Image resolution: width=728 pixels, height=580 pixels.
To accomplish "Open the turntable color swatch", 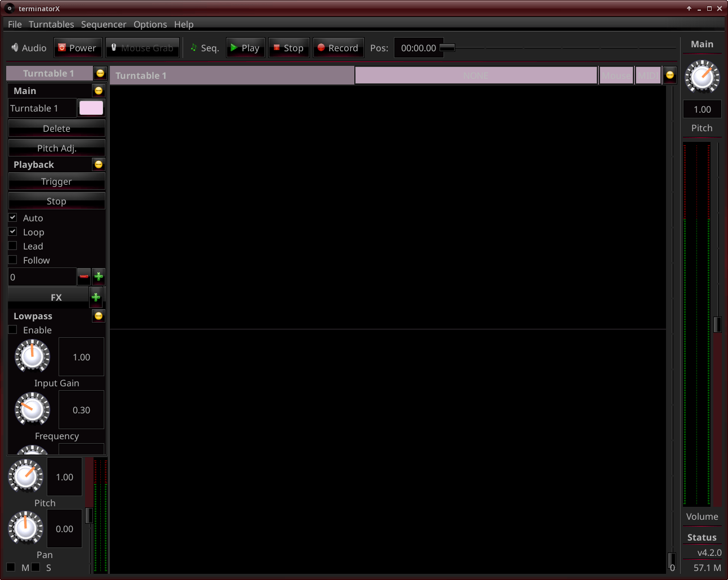I will 91,108.
